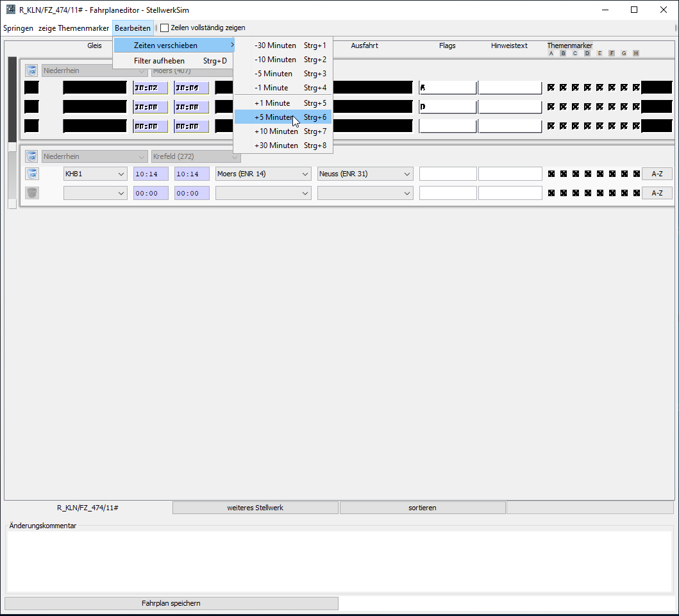This screenshot has width=679, height=616.
Task: Click greyed trash icon in empty Krefeld row
Action: tap(31, 193)
